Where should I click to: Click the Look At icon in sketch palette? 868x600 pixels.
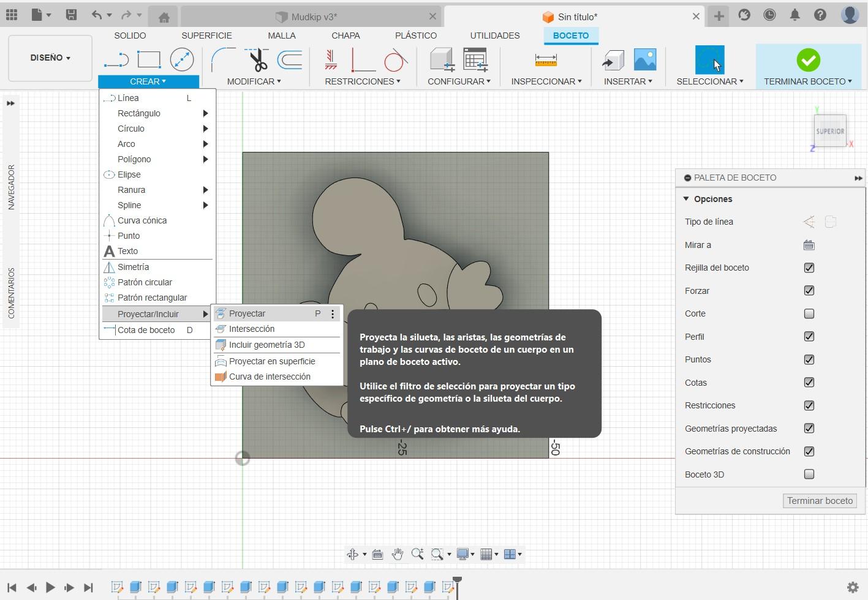809,245
